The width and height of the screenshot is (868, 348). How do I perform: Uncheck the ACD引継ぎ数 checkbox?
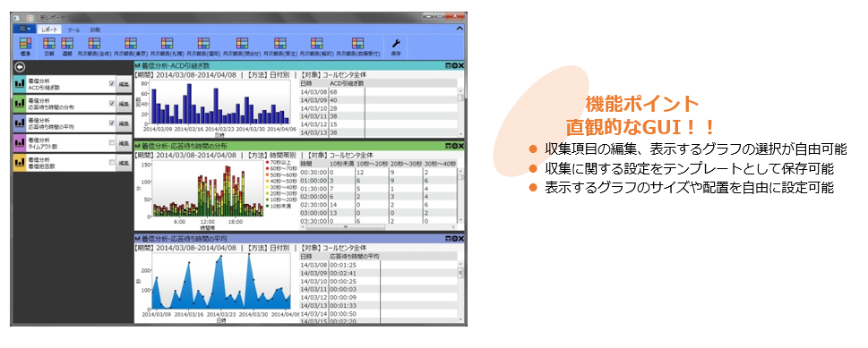pos(112,84)
